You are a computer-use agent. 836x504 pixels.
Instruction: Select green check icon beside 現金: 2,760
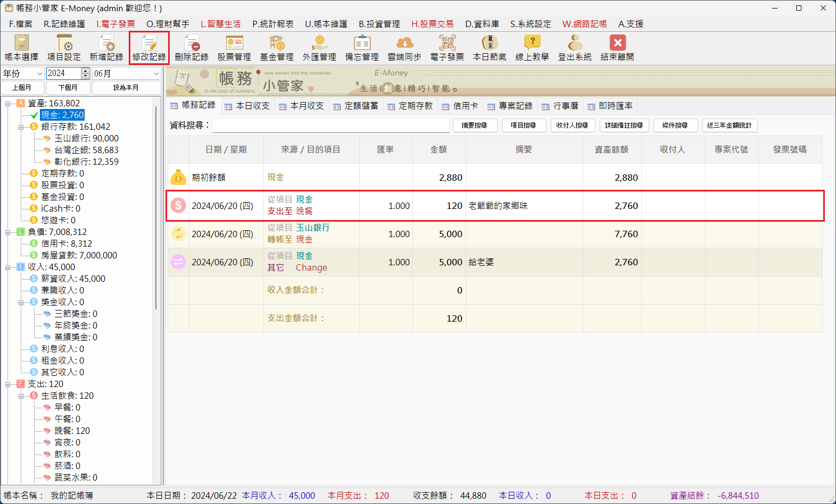point(34,115)
